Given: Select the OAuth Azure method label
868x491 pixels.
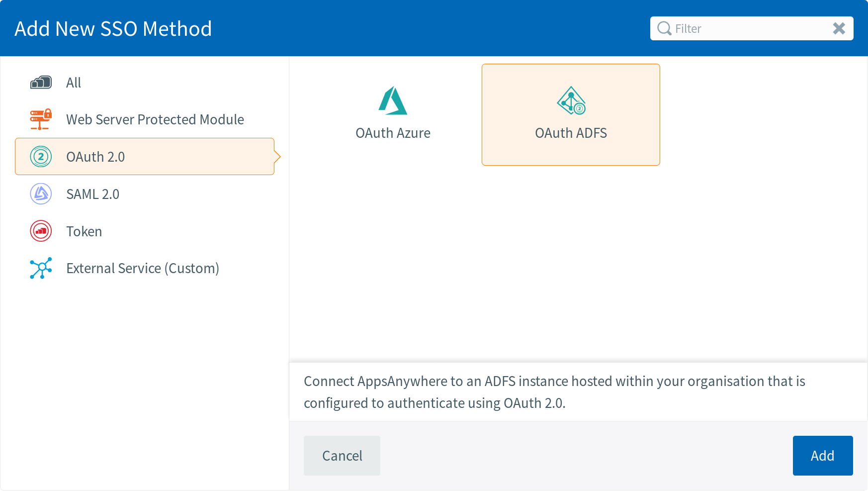Looking at the screenshot, I should [393, 133].
